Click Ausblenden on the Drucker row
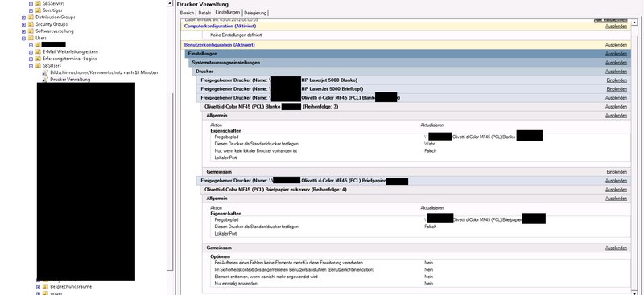 (x=616, y=72)
